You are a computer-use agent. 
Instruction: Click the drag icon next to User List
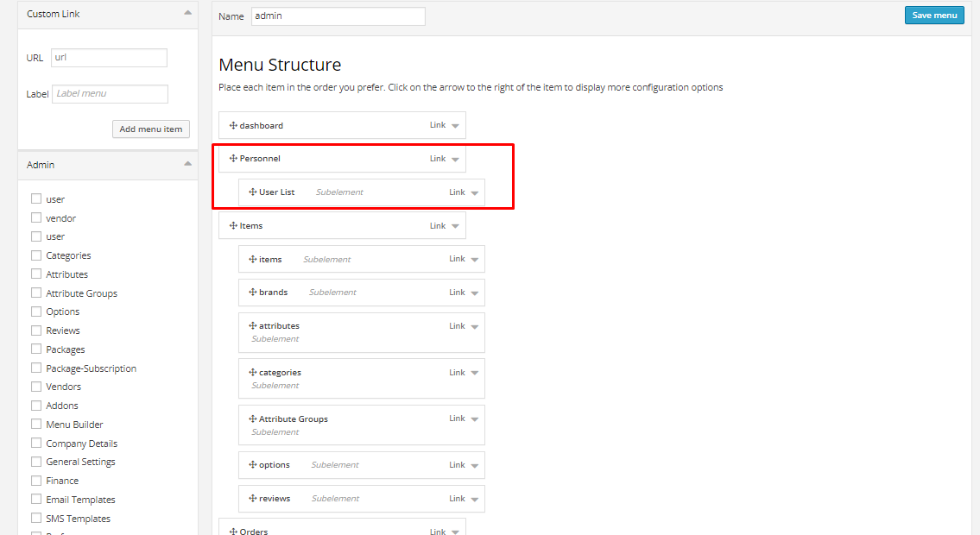tap(252, 192)
